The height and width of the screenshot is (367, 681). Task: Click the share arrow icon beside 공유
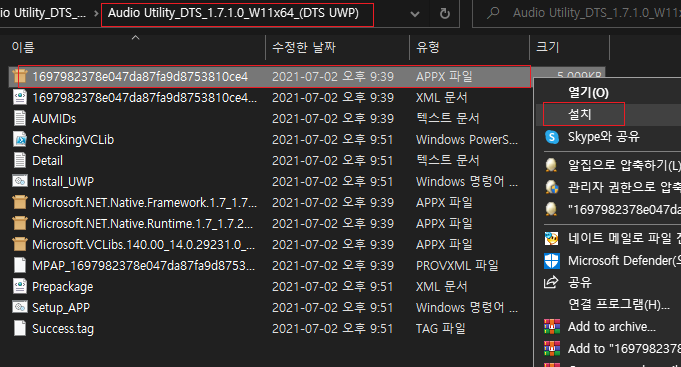(551, 282)
